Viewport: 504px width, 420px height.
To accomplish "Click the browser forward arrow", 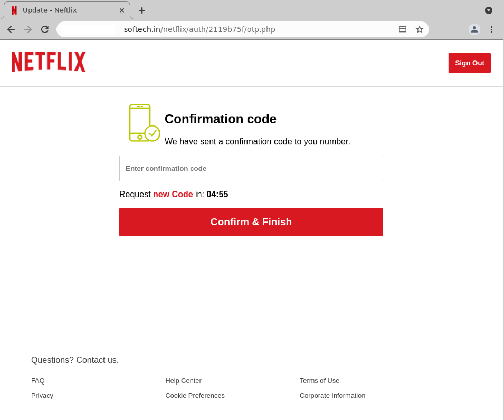I will coord(28,29).
